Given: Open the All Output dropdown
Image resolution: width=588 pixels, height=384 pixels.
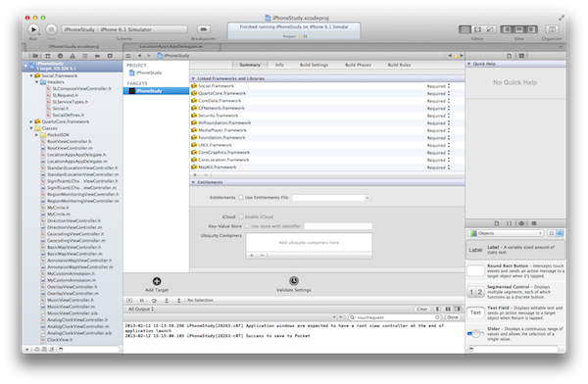Looking at the screenshot, I should (x=140, y=309).
